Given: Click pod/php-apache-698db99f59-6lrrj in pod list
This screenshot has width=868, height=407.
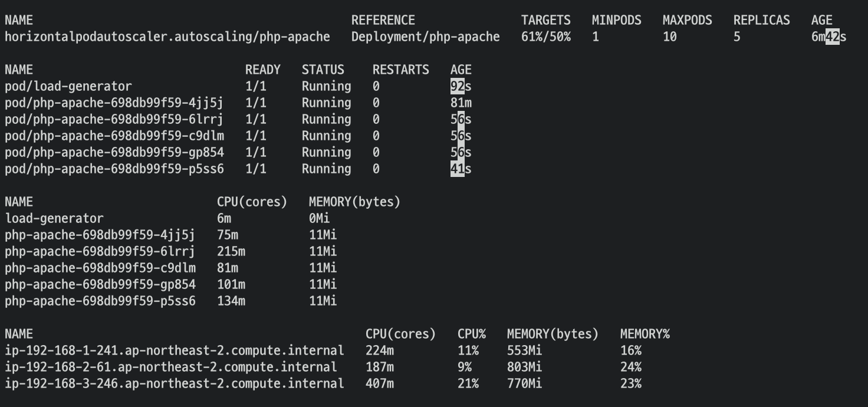Looking at the screenshot, I should pos(114,119).
